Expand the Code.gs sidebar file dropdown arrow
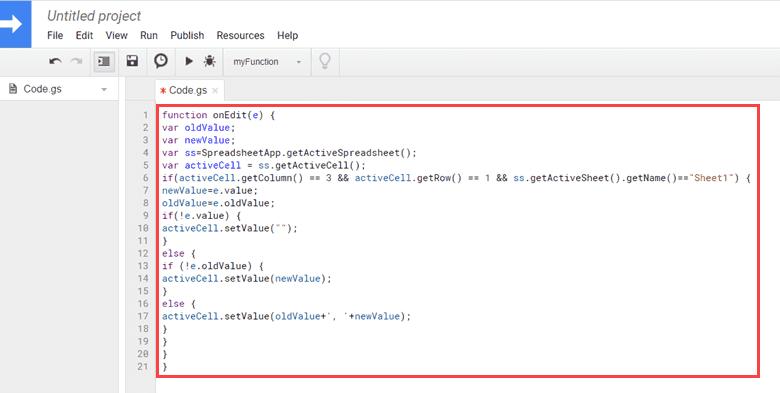The width and height of the screenshot is (780, 393). (104, 90)
